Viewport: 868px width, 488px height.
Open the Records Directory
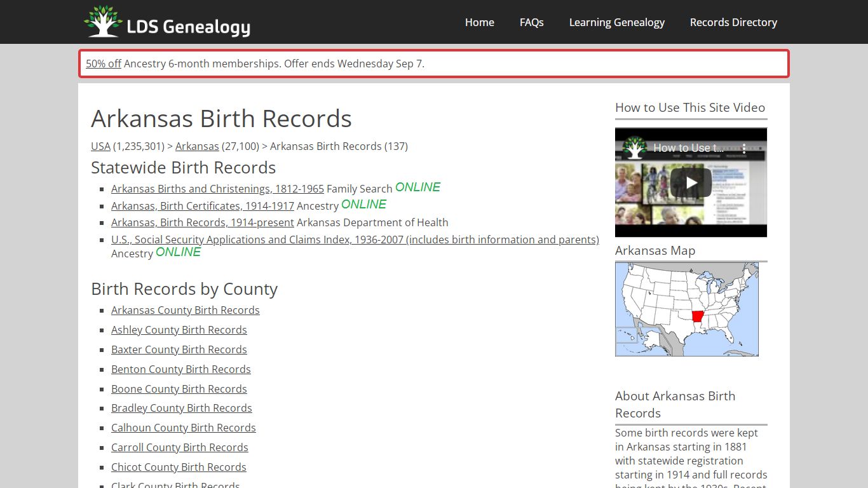[734, 22]
